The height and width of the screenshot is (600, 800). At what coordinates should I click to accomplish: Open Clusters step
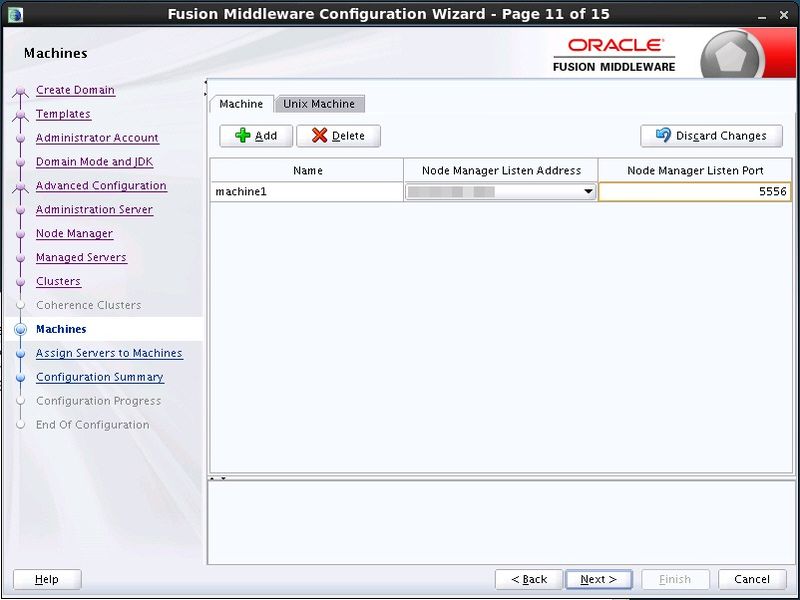pos(58,281)
